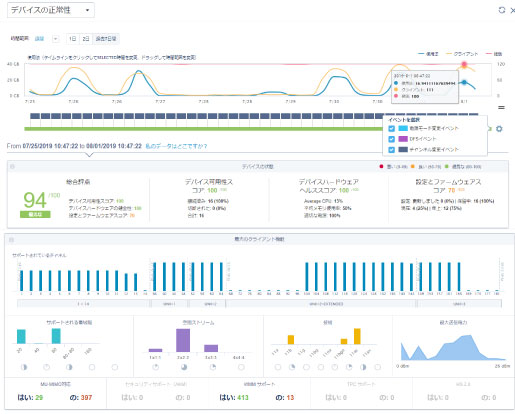Select the 1日 time range tab

click(x=72, y=39)
